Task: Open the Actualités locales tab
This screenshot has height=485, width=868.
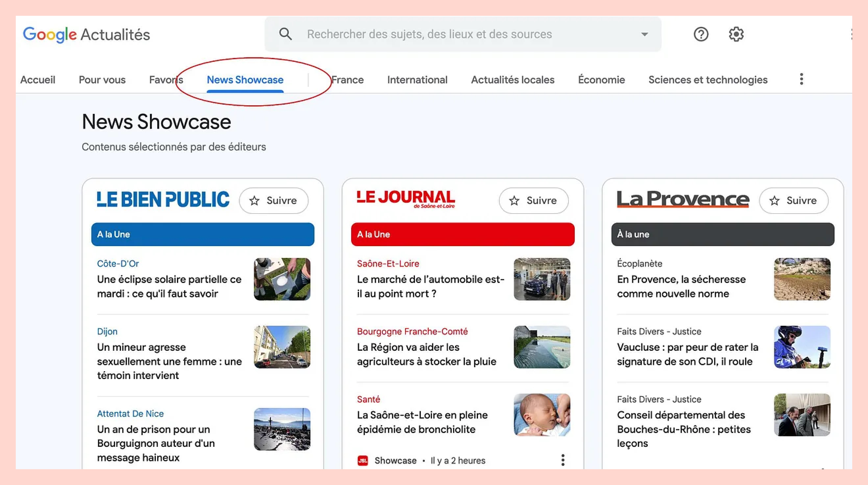Action: [x=513, y=80]
